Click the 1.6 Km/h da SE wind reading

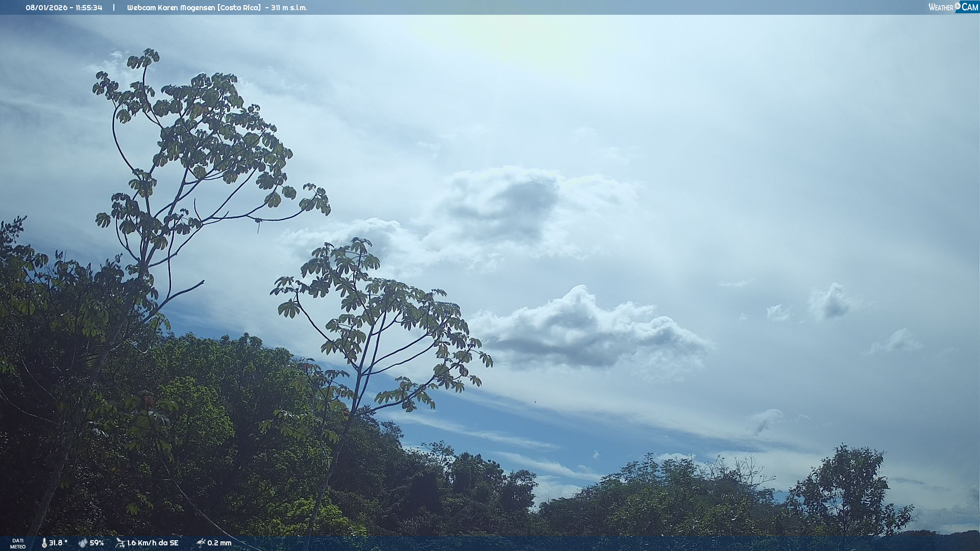point(153,543)
